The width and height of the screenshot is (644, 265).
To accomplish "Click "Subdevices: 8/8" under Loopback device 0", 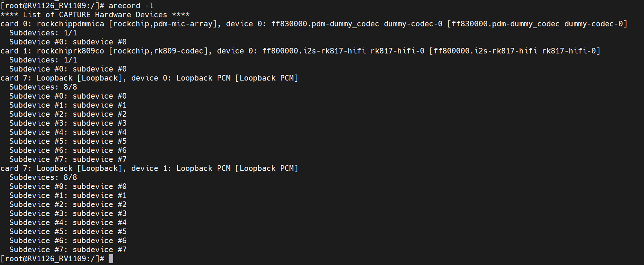I will 43,87.
